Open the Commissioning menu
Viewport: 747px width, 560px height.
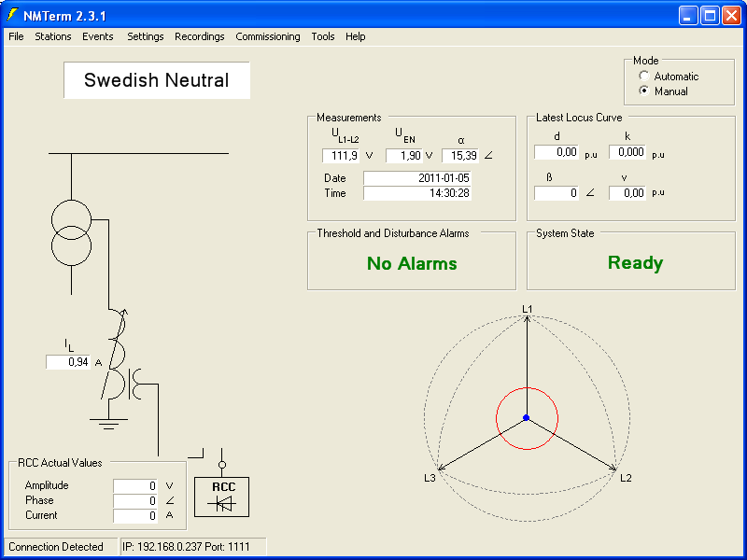[268, 36]
